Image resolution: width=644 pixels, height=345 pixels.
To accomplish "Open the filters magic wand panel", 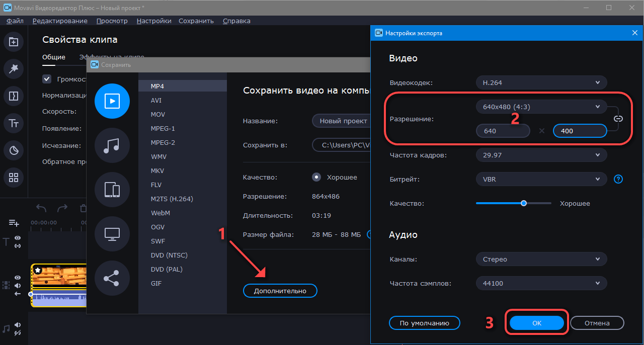I will pos(14,68).
